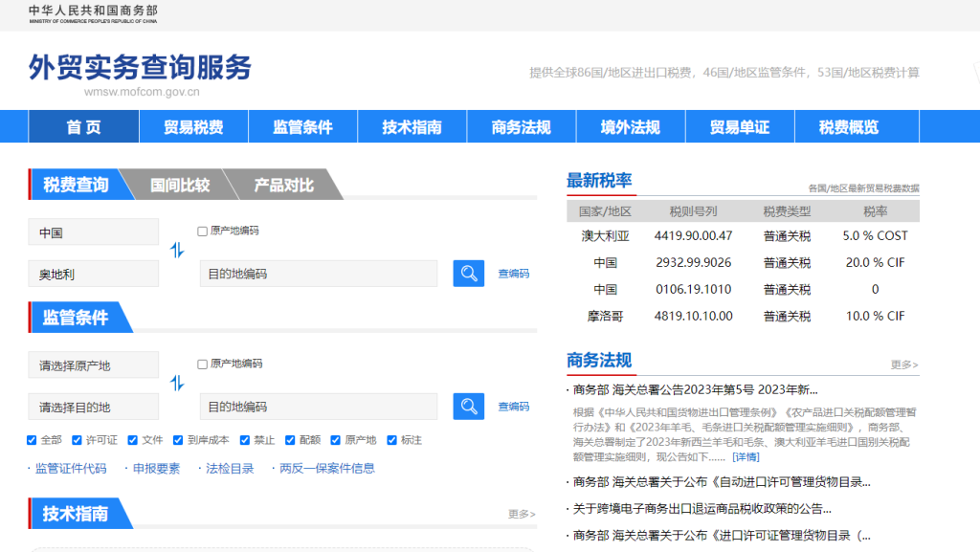Viewport: 980px width, 552px height.
Task: Uncheck the 原产地 filter checkbox
Action: click(x=336, y=440)
